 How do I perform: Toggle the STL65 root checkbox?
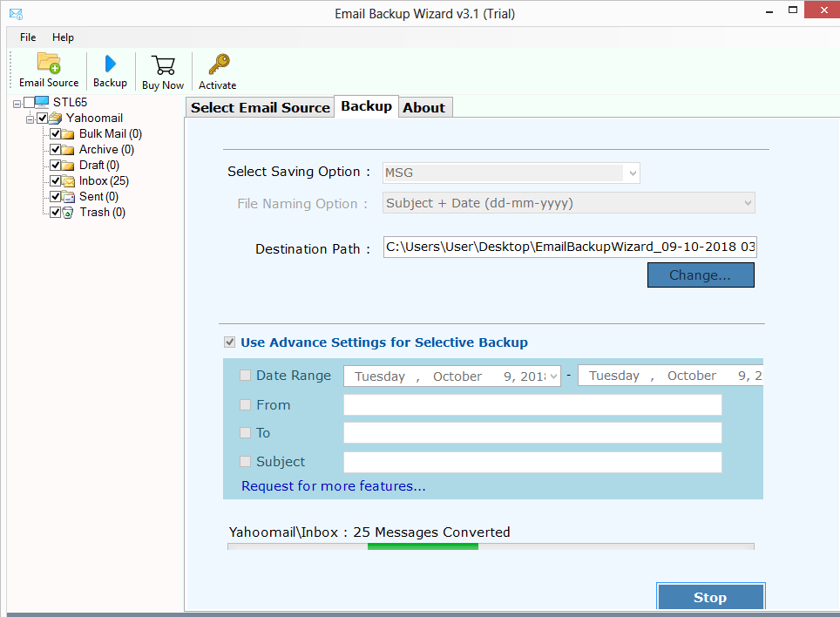29,102
